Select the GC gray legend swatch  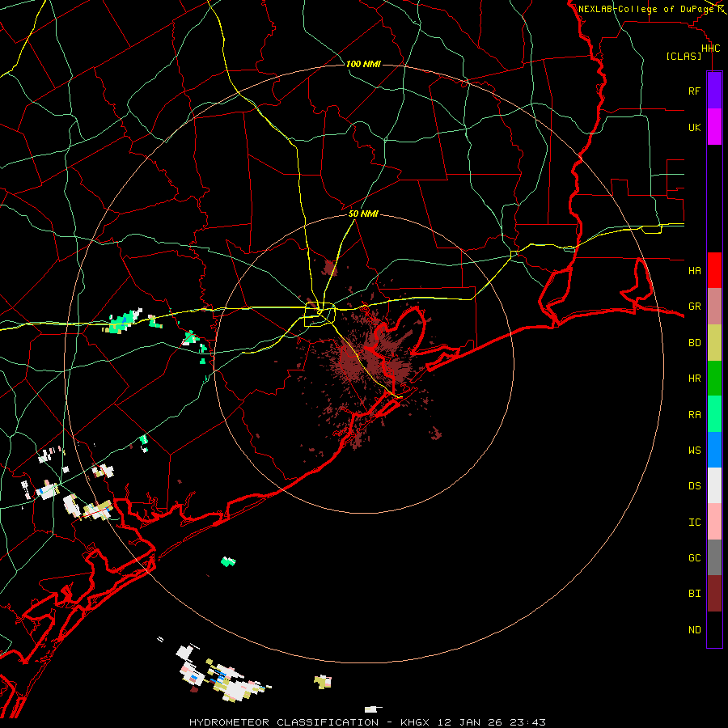coord(714,557)
